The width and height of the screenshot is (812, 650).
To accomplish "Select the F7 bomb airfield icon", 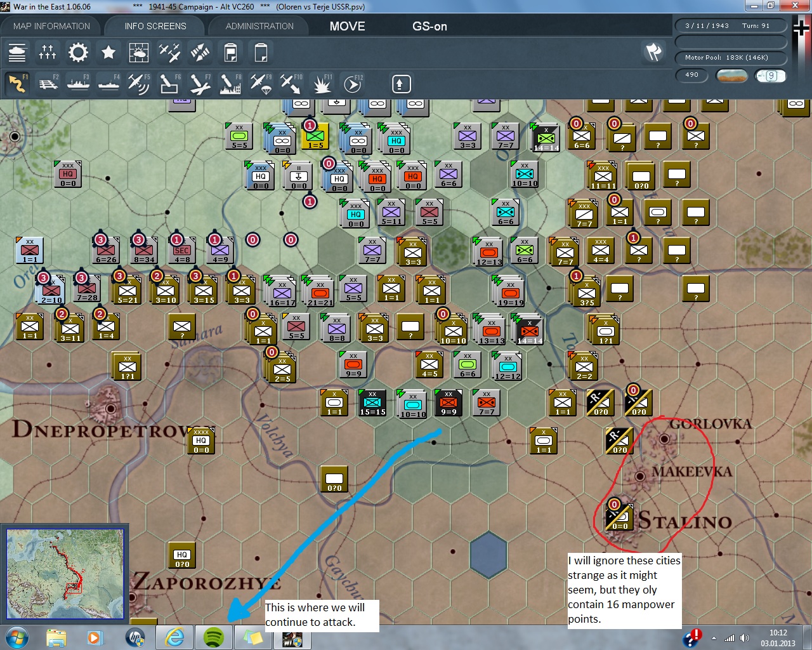I will tap(200, 84).
